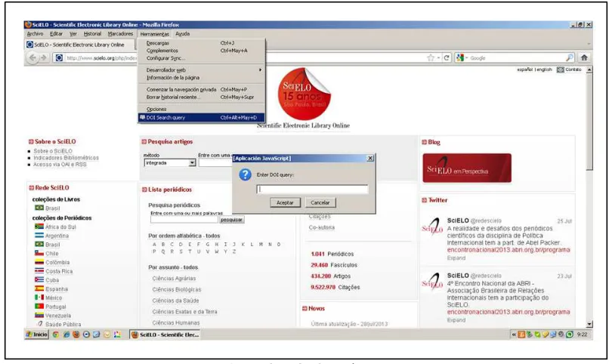Click the Cuba flag icon

click(39, 279)
